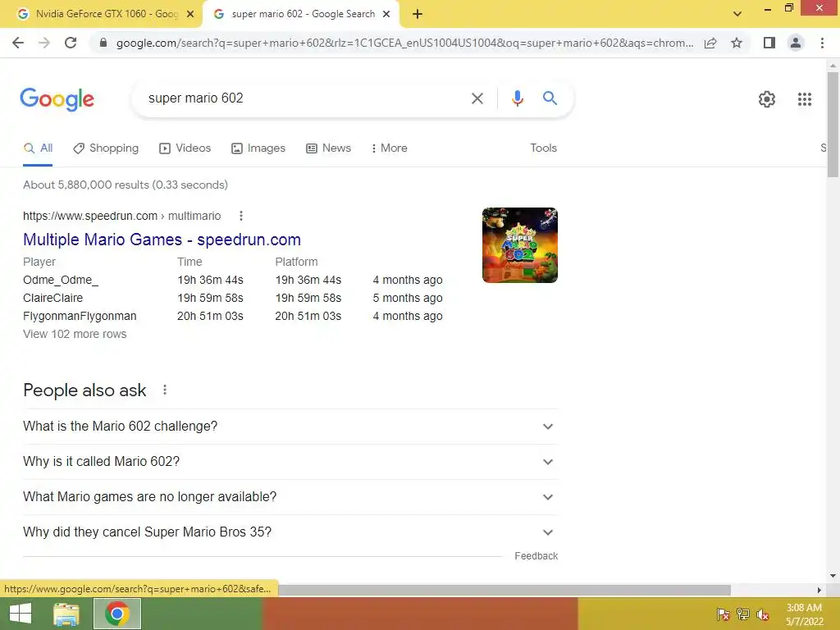Click Chrome icon in taskbar
The width and height of the screenshot is (840, 630).
click(x=117, y=614)
